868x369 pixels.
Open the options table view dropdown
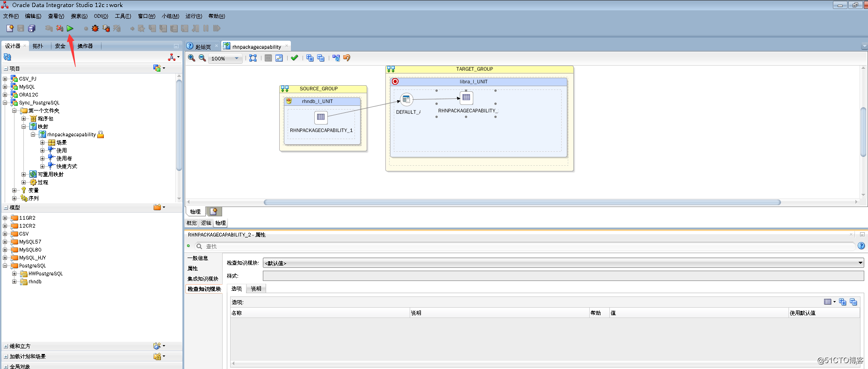[830, 302]
